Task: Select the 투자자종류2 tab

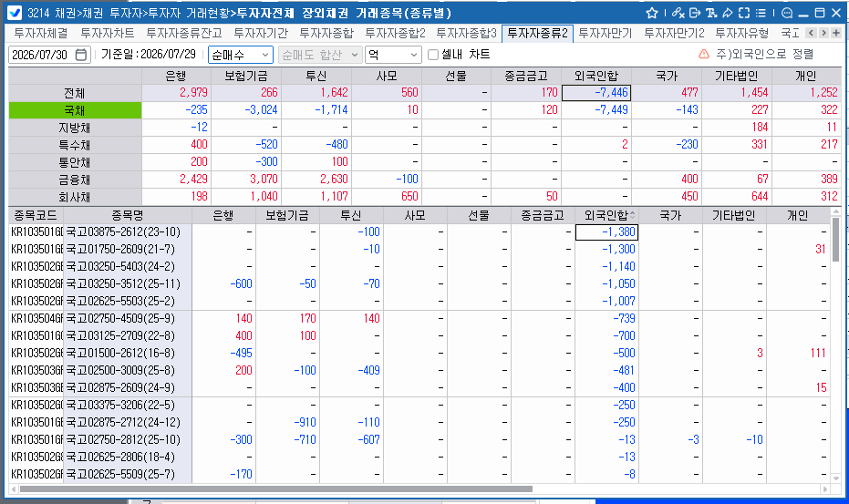Action: [537, 33]
